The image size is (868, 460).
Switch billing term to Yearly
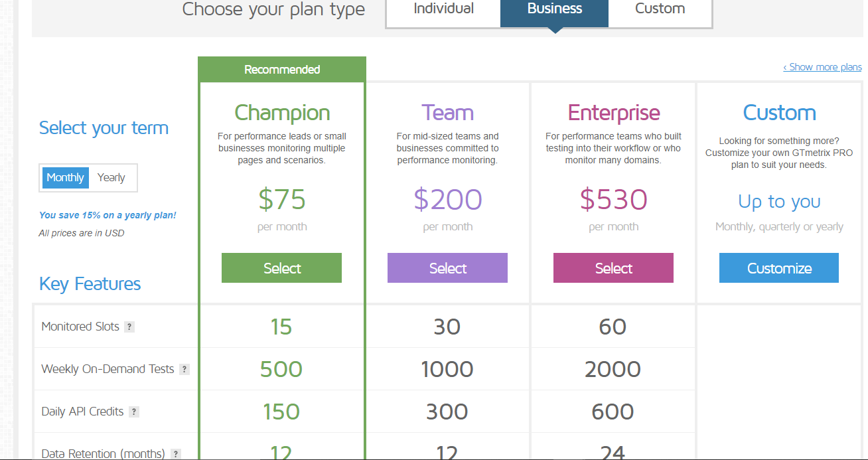[111, 178]
